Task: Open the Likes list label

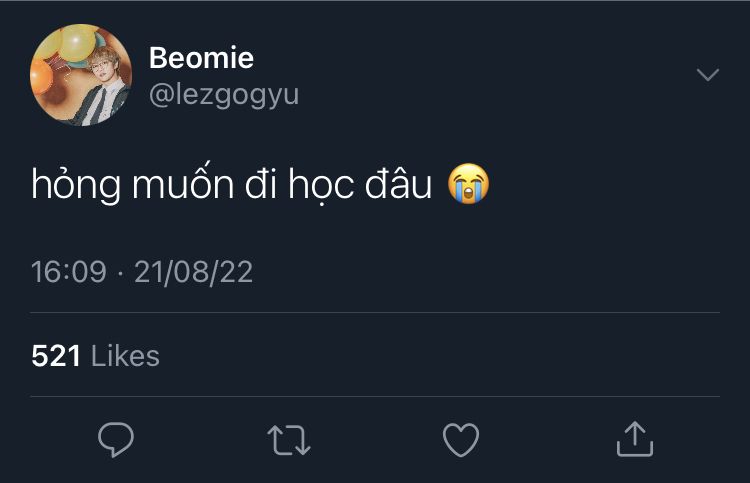Action: pyautogui.click(x=125, y=355)
